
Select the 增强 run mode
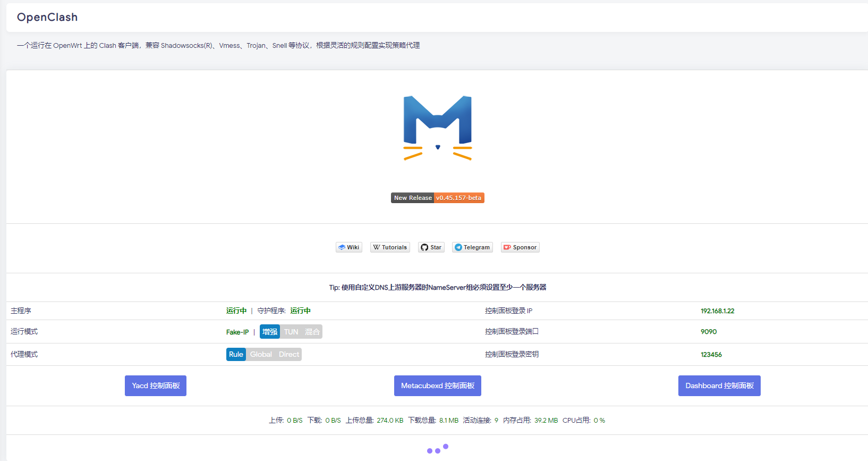coord(270,332)
